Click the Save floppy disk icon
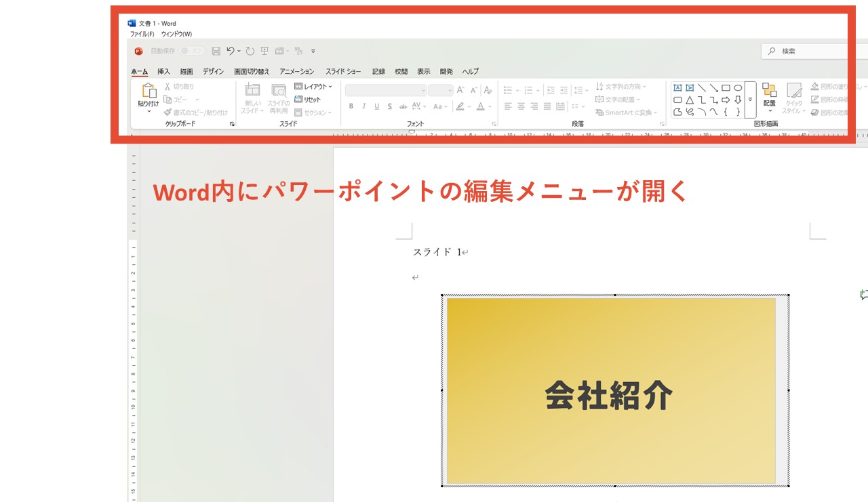 [x=216, y=51]
